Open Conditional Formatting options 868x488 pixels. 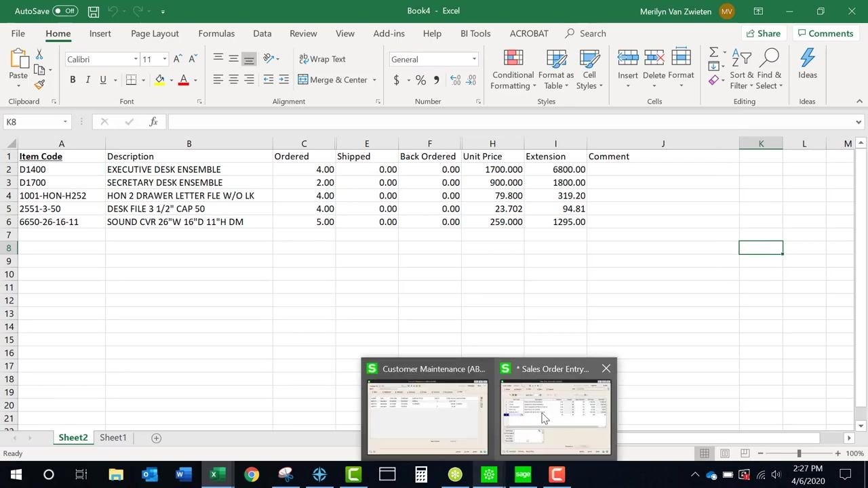pyautogui.click(x=513, y=69)
